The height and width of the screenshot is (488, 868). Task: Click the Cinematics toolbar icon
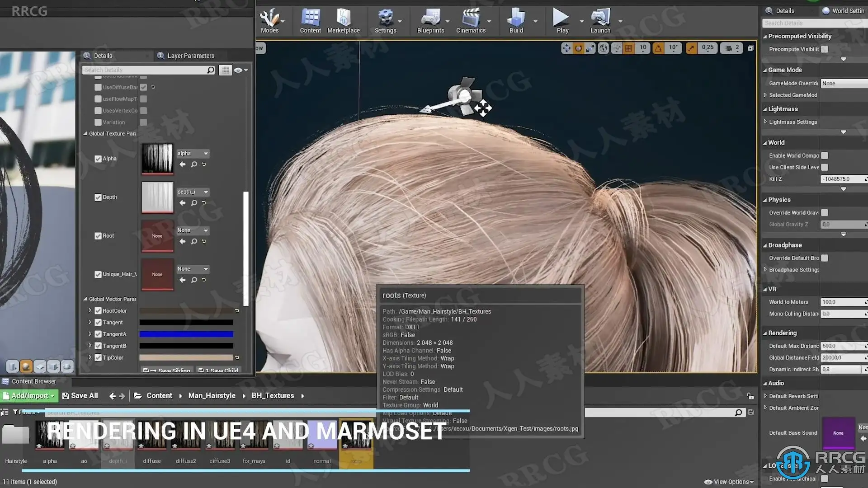tap(470, 20)
